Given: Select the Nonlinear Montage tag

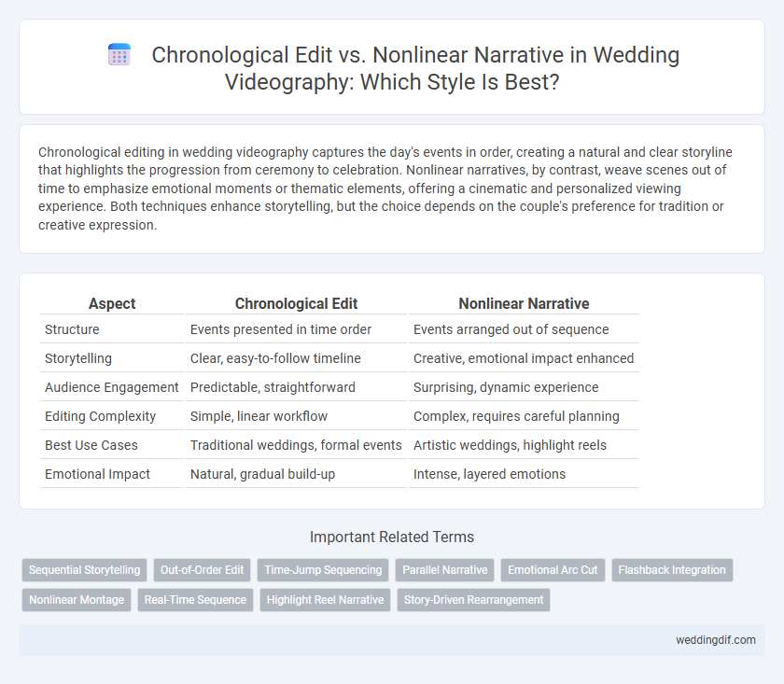Looking at the screenshot, I should point(77,600).
